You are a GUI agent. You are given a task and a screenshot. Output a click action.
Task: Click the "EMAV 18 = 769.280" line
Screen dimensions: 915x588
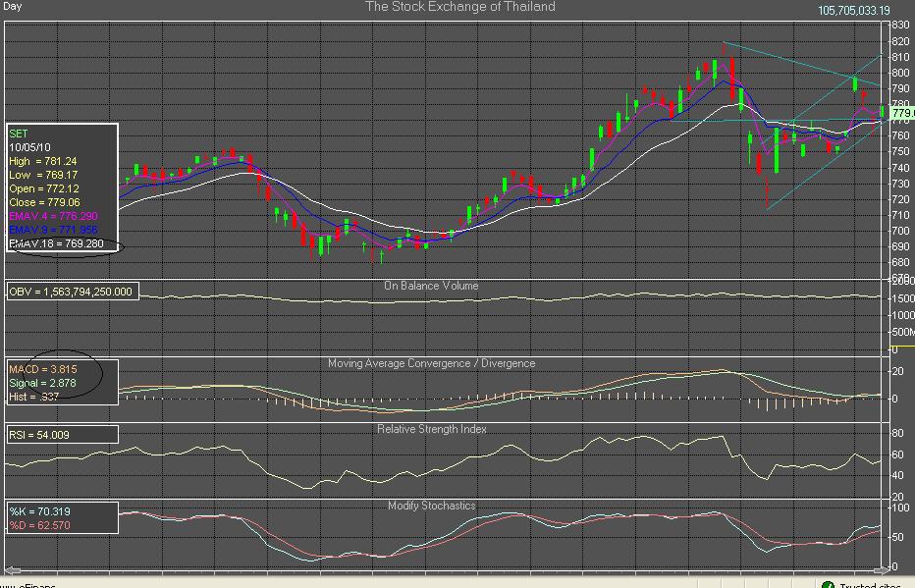click(x=56, y=243)
